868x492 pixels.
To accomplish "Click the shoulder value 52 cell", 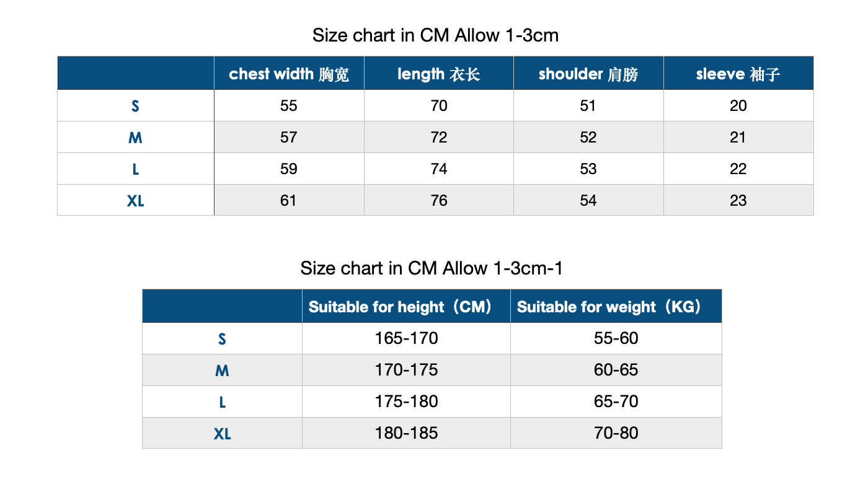I will pyautogui.click(x=588, y=137).
